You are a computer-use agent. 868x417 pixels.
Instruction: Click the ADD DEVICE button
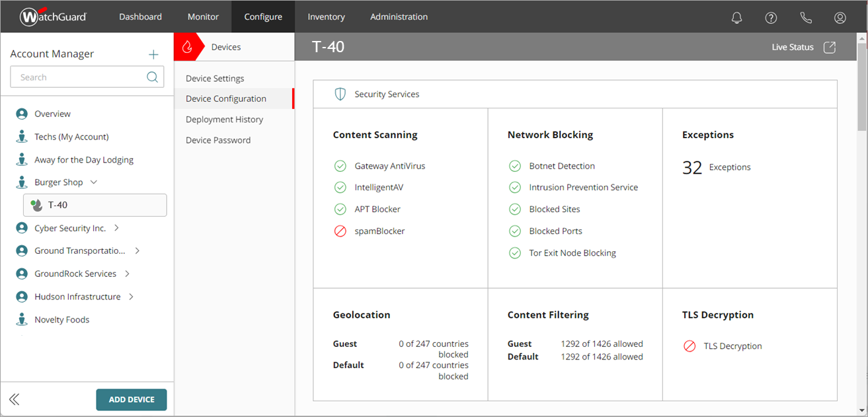pos(131,399)
